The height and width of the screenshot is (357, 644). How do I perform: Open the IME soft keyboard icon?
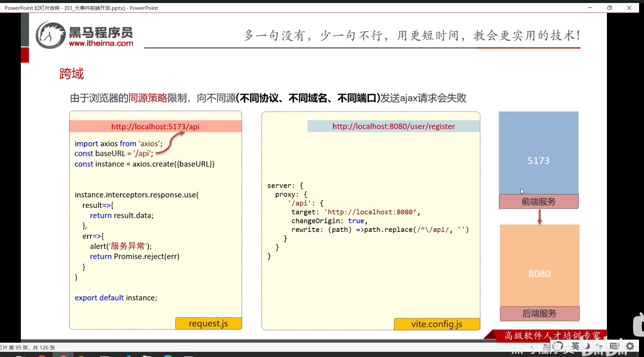614,346
